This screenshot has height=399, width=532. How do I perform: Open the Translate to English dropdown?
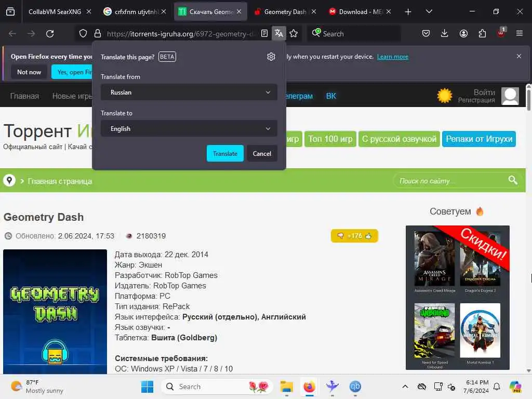point(189,129)
